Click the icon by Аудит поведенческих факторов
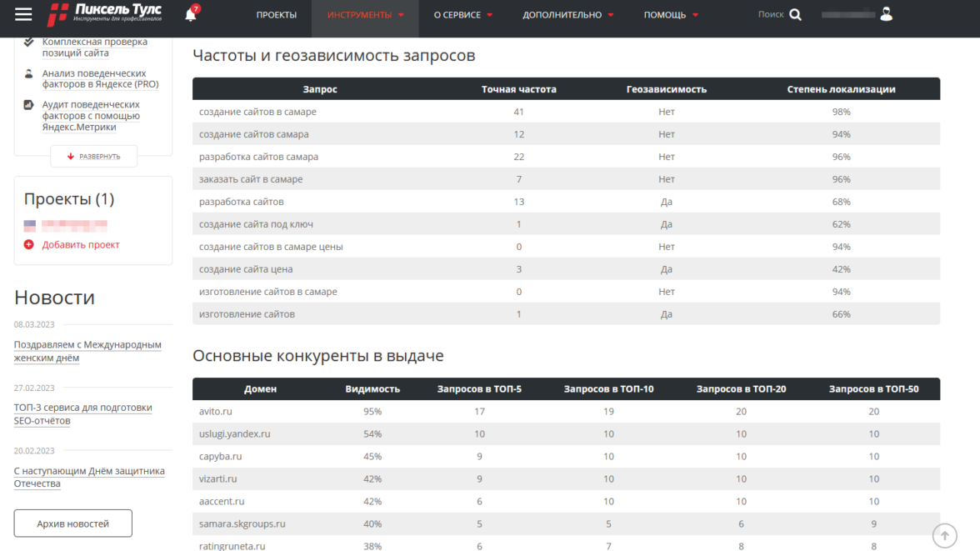This screenshot has width=980, height=551. [x=28, y=105]
